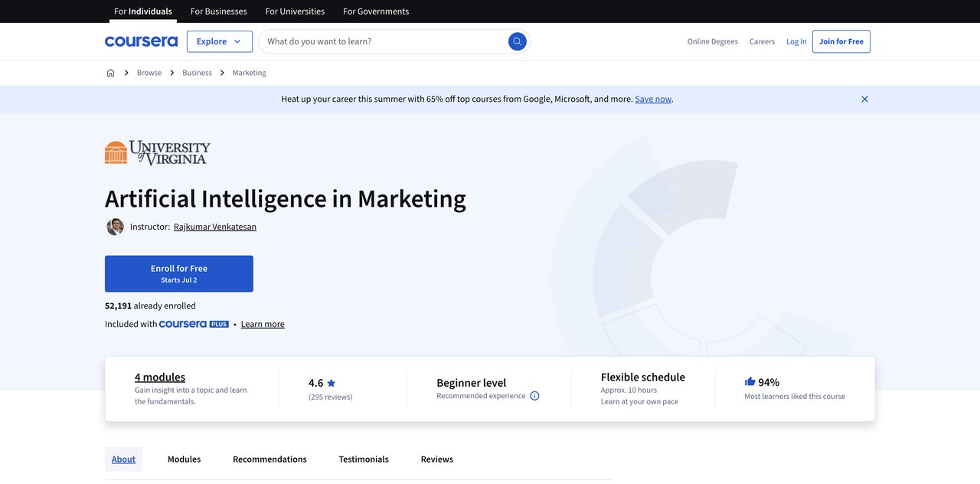Click the '(295 reviews)' text

point(331,397)
